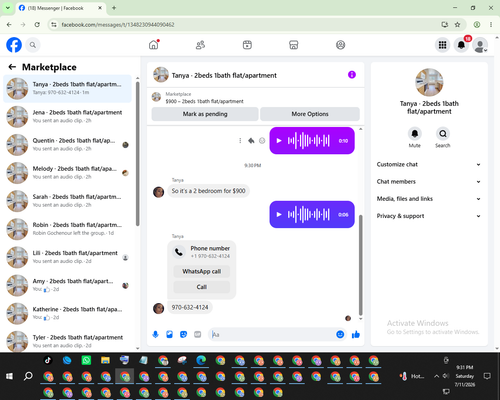Click the phone icon in phone number card

pyautogui.click(x=179, y=252)
